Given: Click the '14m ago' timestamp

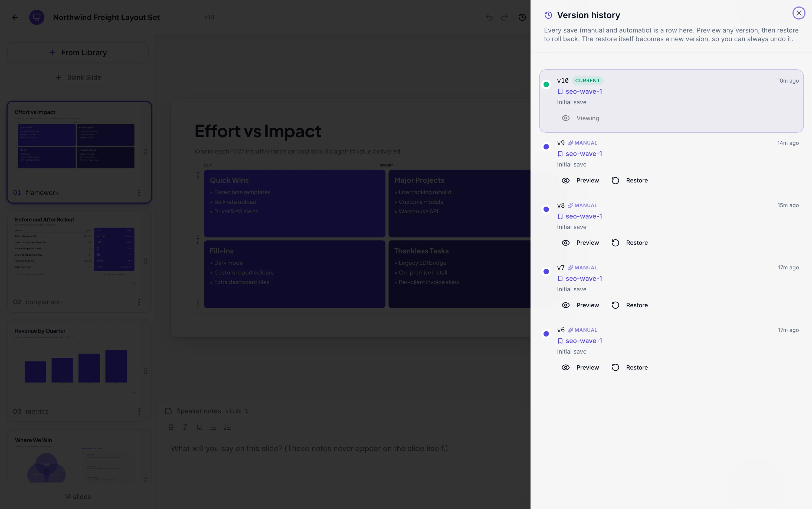Looking at the screenshot, I should [x=788, y=143].
